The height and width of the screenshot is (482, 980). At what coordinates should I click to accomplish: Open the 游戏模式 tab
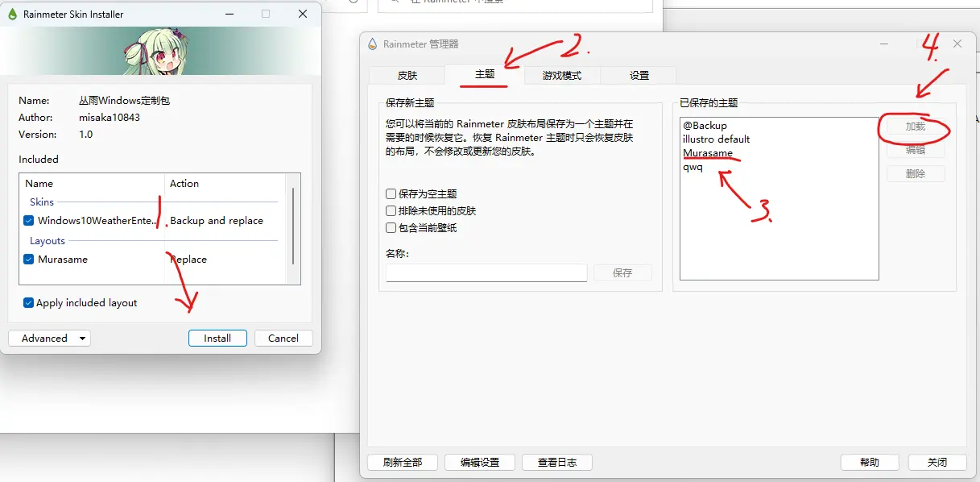pyautogui.click(x=561, y=76)
